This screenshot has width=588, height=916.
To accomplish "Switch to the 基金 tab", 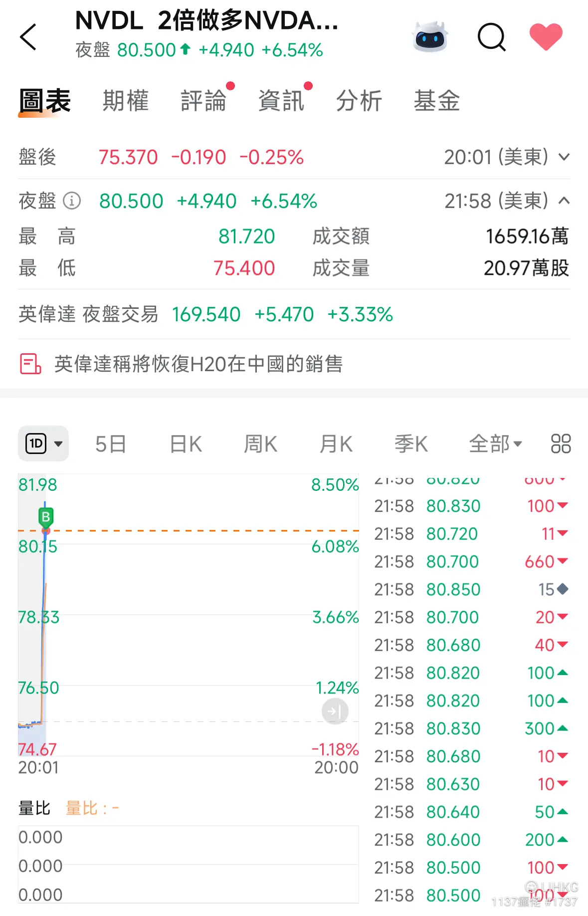I will click(437, 101).
